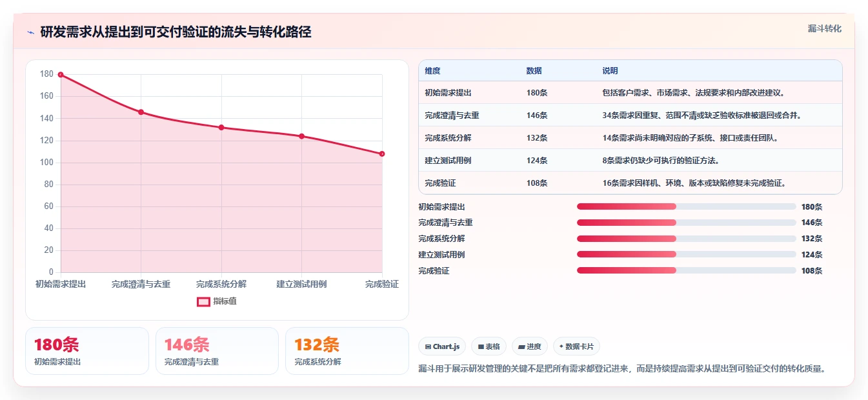
Task: Click the 初始需求提出 progress bar
Action: point(687,206)
